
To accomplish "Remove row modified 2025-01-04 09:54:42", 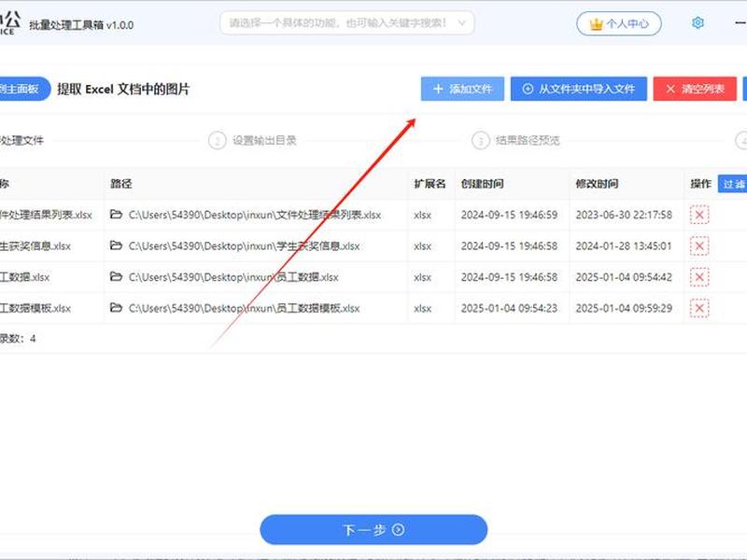I will (x=699, y=276).
